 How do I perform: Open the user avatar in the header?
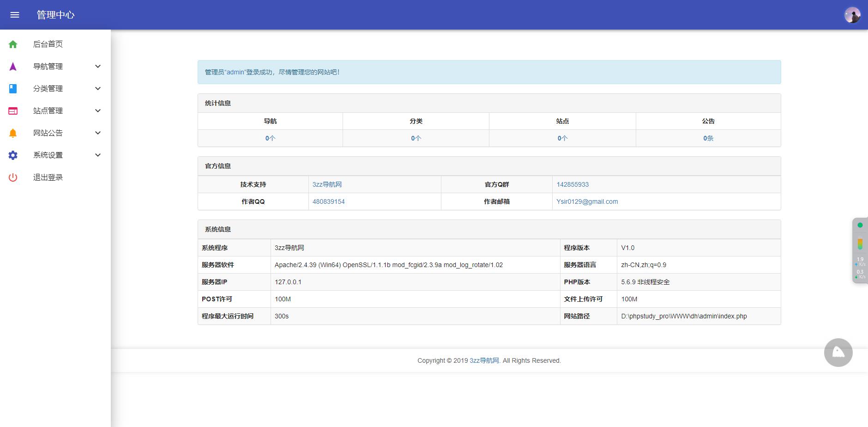(852, 15)
